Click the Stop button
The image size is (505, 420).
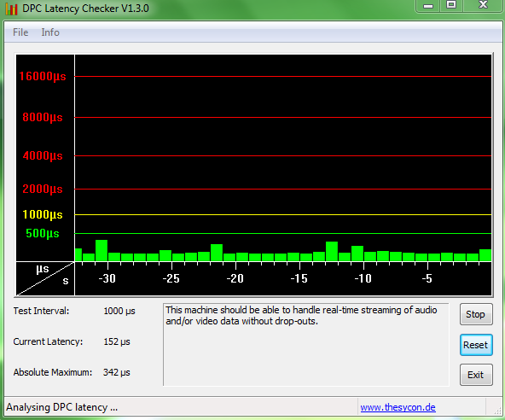pyautogui.click(x=476, y=314)
